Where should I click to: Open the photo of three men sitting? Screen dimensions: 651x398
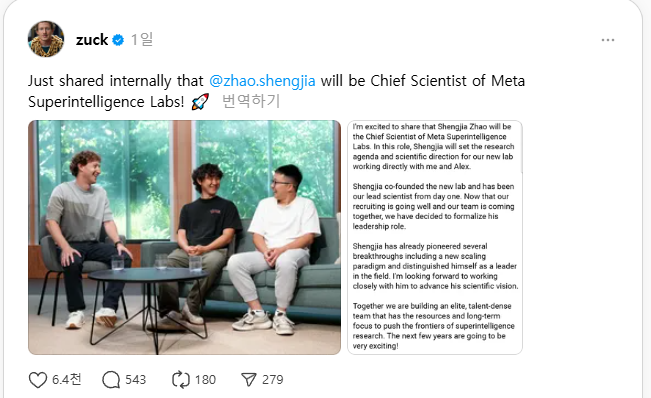(x=184, y=237)
